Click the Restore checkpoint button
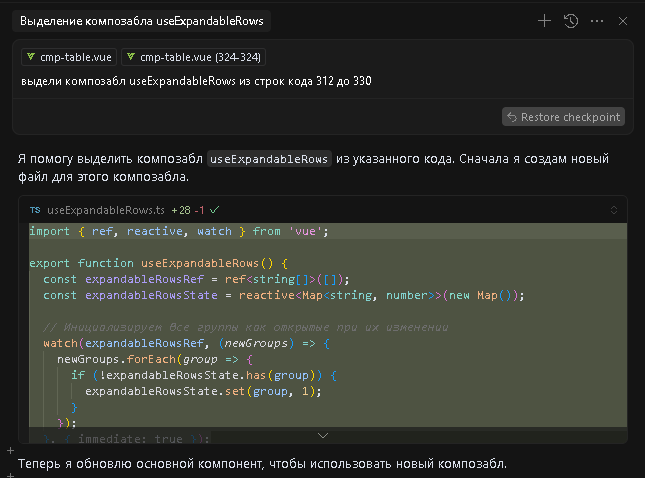Viewport: 645px width, 478px height. pos(563,117)
